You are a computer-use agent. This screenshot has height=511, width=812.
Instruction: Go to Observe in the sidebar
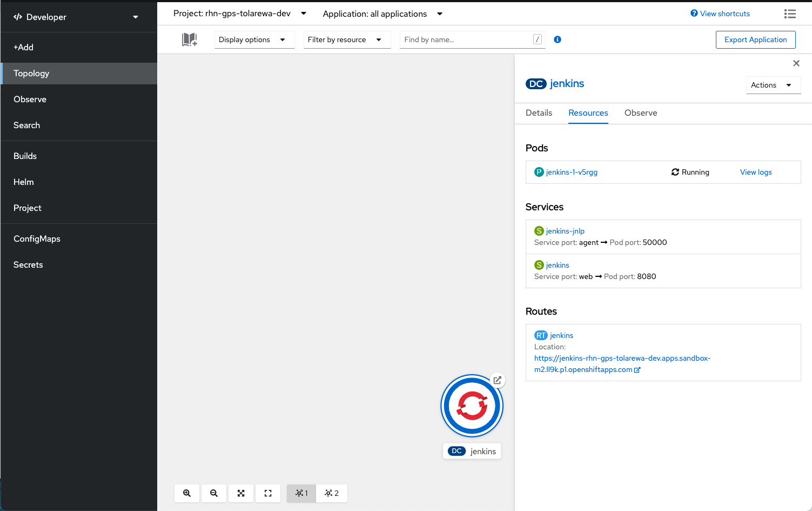coord(79,99)
